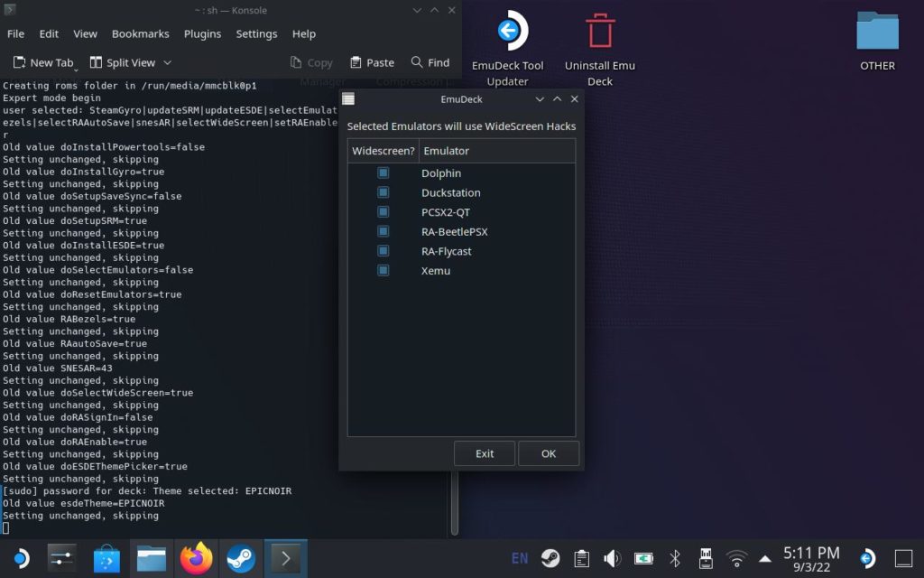The image size is (924, 578).
Task: Click the EmuDeck updater tray icon
Action: click(x=867, y=558)
